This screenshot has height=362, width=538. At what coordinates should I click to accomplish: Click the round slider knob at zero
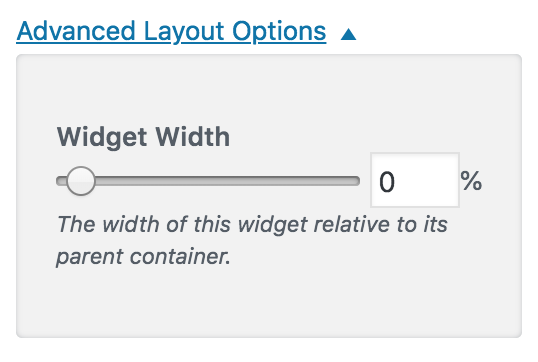(81, 181)
